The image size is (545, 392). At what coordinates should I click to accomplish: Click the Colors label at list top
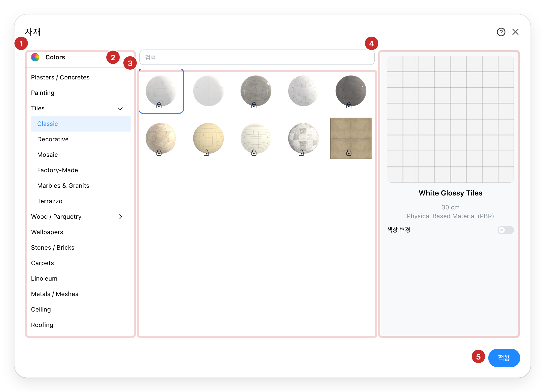point(55,57)
